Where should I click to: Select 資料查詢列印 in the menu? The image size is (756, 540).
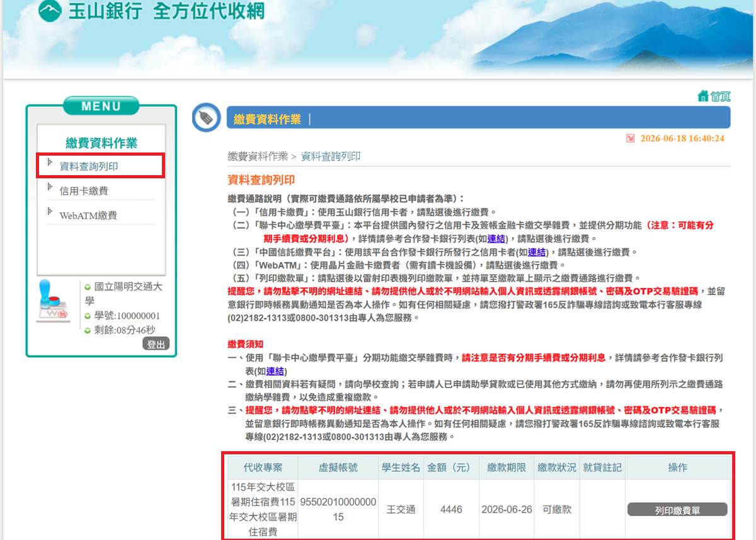coord(89,166)
